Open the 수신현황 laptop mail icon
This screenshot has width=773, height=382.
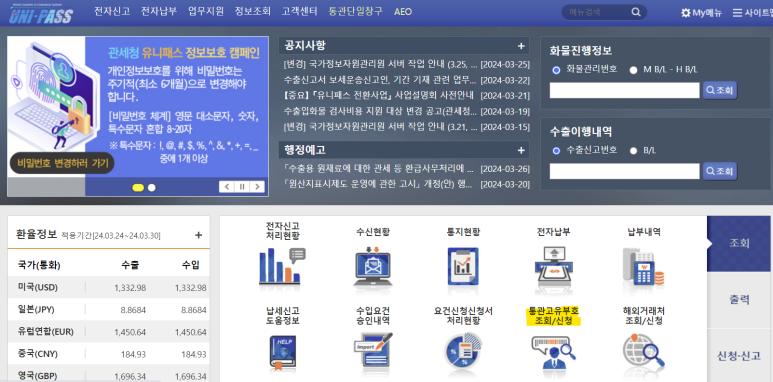tap(373, 268)
